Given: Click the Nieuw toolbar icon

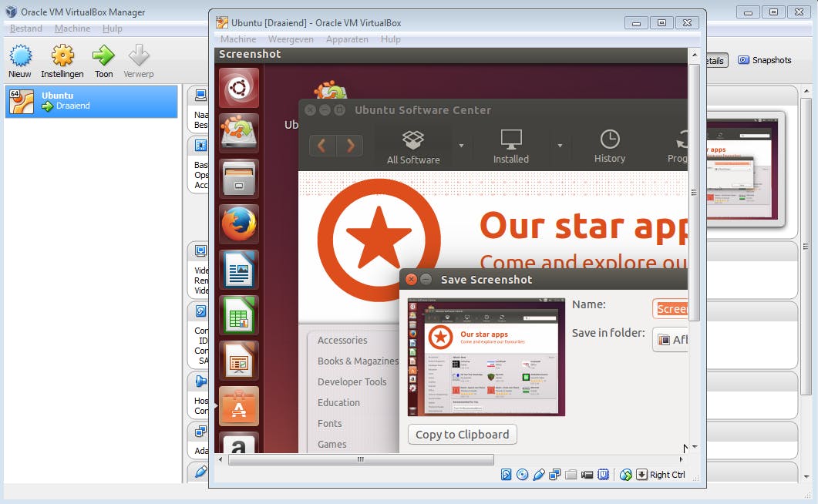Looking at the screenshot, I should tap(20, 55).
